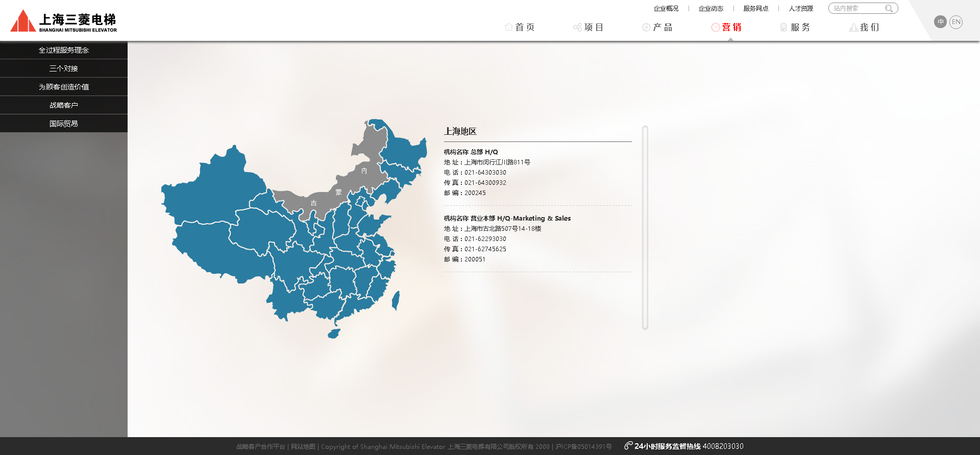
Task: Click the home icon beside 首页
Action: [508, 27]
